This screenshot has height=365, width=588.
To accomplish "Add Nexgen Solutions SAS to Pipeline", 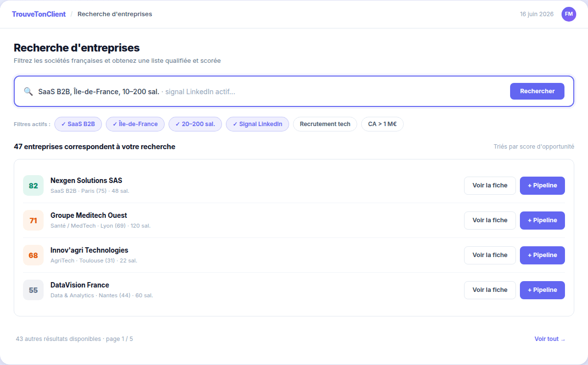I will (542, 185).
